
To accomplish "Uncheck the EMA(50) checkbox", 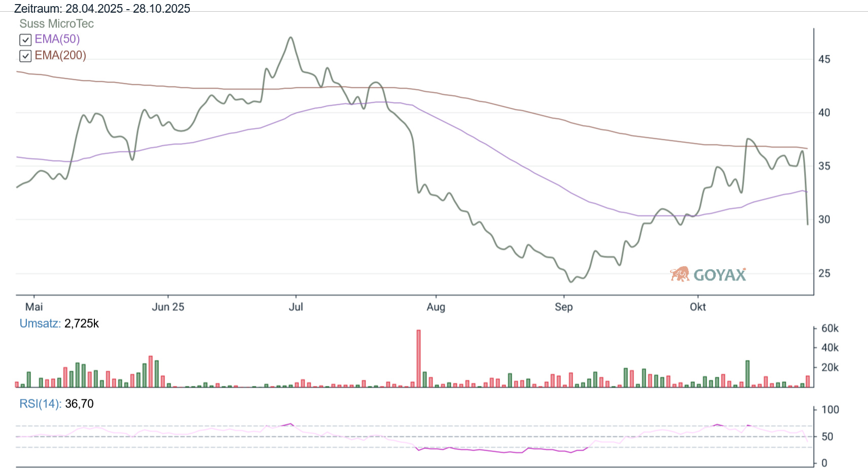I will click(x=25, y=40).
